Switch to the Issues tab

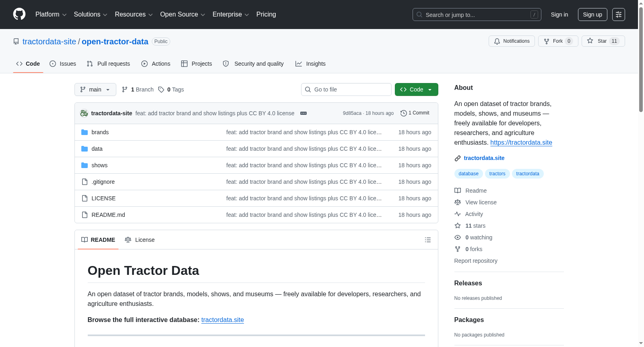(x=63, y=64)
